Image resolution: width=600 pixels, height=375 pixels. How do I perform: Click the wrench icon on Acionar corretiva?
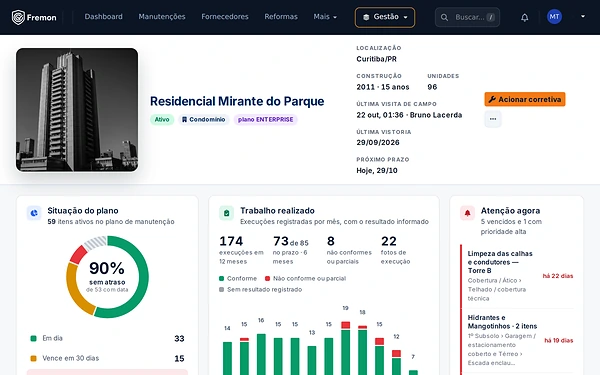click(492, 99)
